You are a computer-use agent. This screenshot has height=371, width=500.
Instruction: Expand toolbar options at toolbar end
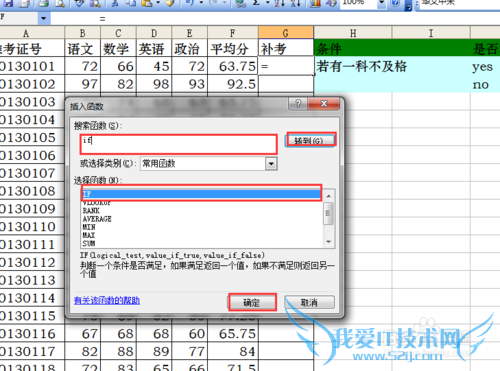tap(408, 5)
